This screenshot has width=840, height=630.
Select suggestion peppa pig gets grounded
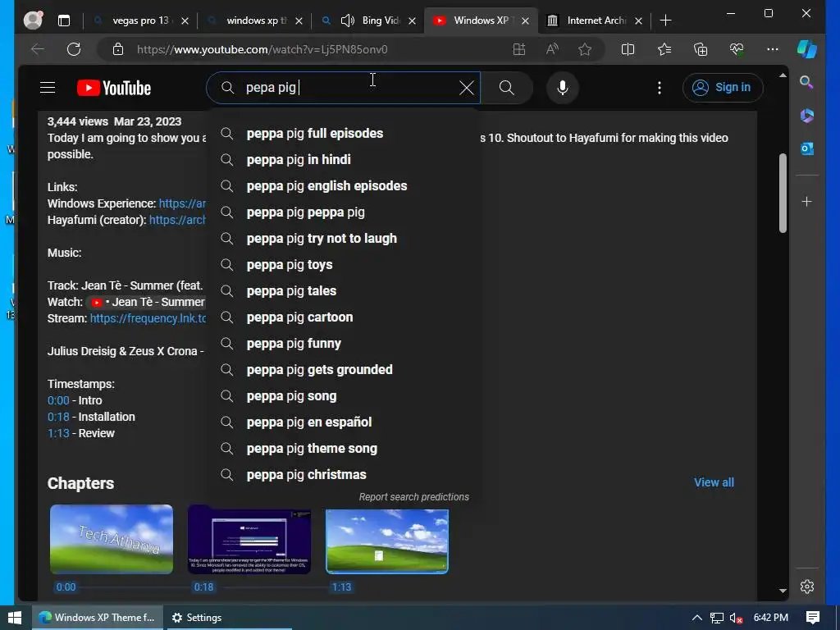click(345, 370)
